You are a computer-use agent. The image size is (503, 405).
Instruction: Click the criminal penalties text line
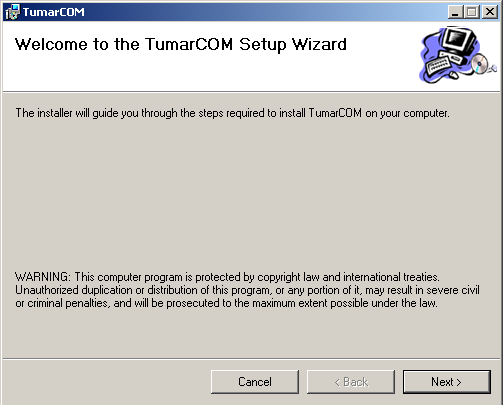(x=226, y=303)
